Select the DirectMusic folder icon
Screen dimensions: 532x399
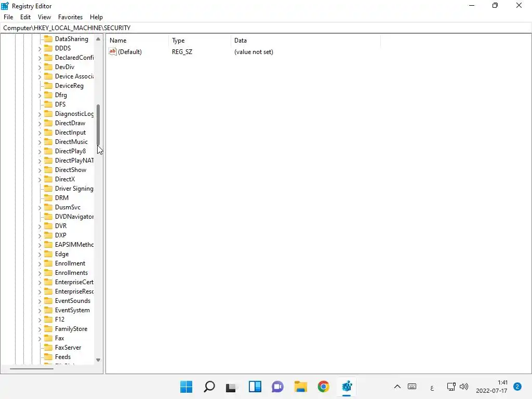[x=48, y=141]
